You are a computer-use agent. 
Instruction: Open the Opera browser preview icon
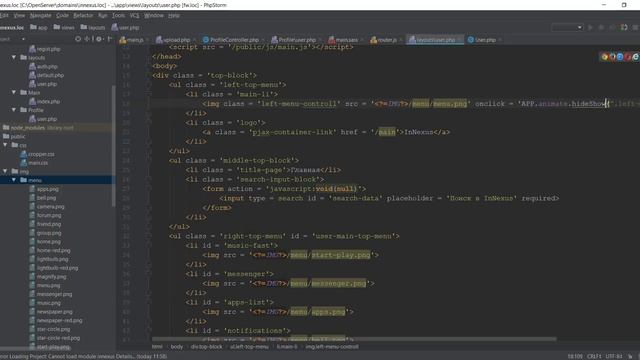pyautogui.click(x=628, y=57)
